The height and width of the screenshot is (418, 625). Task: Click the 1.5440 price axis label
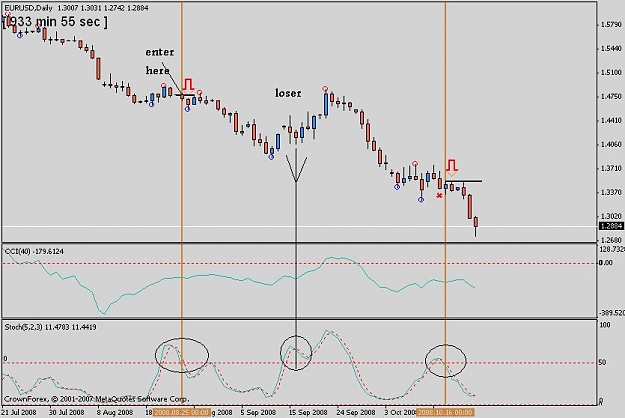click(611, 49)
